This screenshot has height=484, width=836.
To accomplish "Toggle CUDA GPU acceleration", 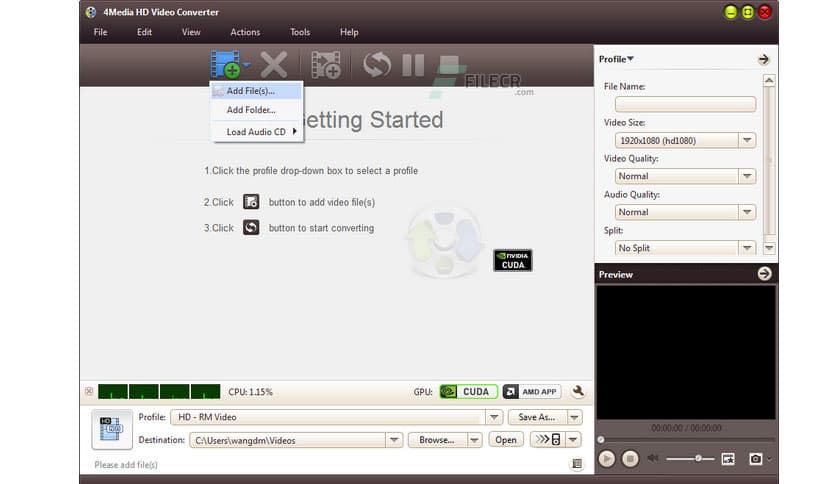I will click(x=468, y=392).
